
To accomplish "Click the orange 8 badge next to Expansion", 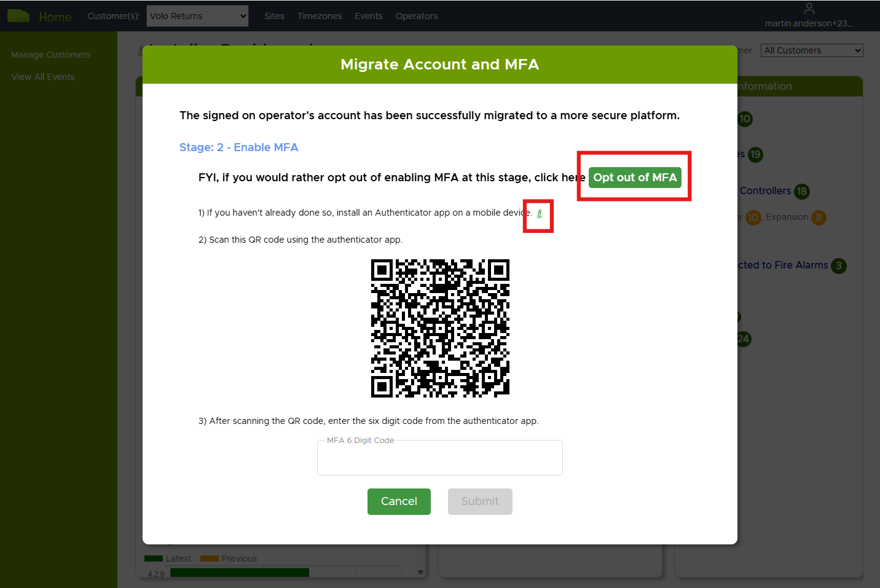I will coord(819,218).
